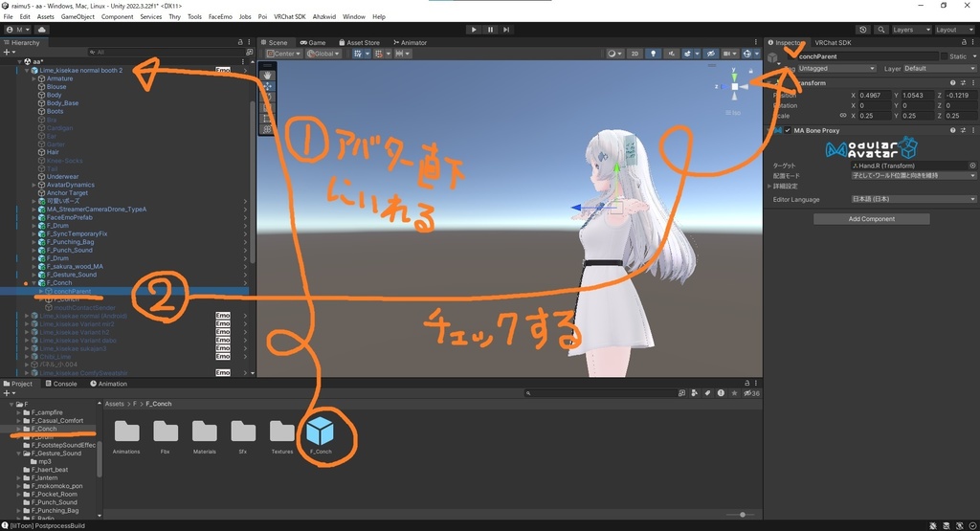Lock the Inspector with padlock icon
The height and width of the screenshot is (531, 980).
point(965,42)
